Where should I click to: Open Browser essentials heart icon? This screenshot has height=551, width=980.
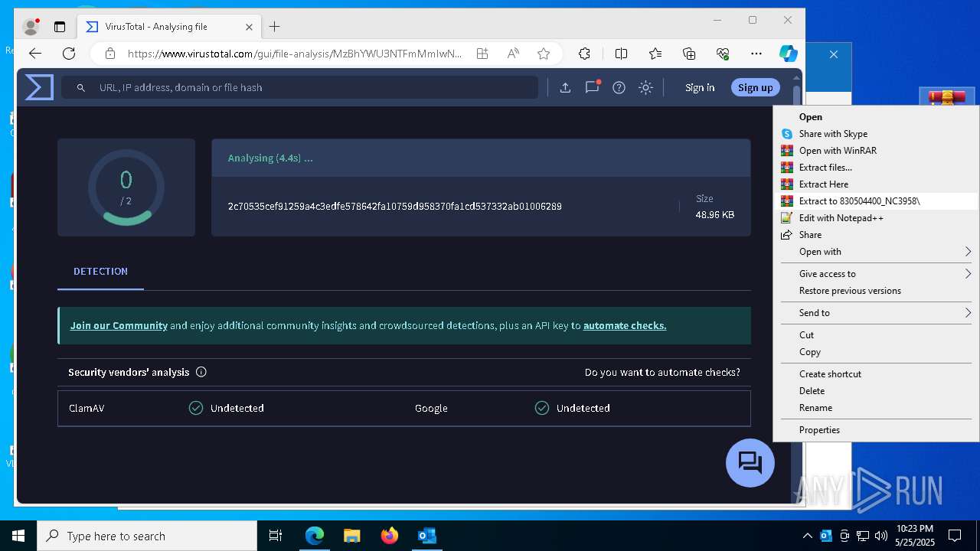pos(723,53)
